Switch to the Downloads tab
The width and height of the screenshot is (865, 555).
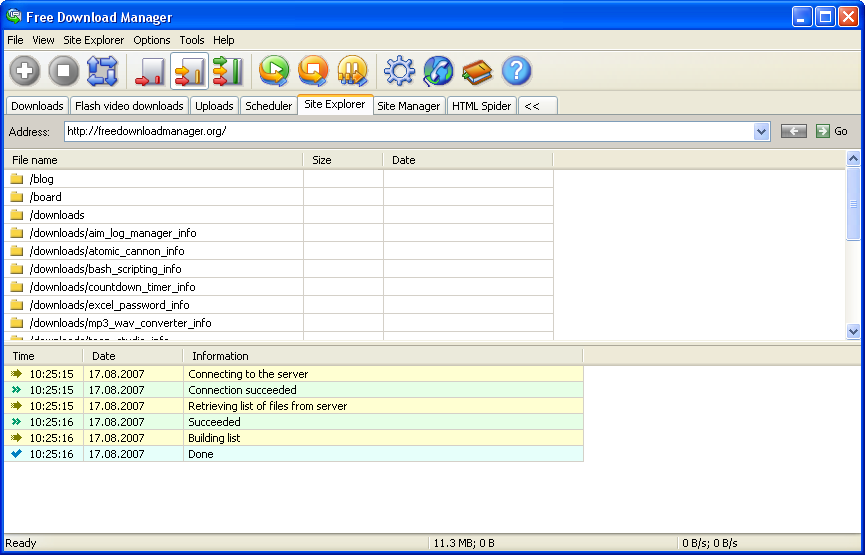(x=37, y=105)
